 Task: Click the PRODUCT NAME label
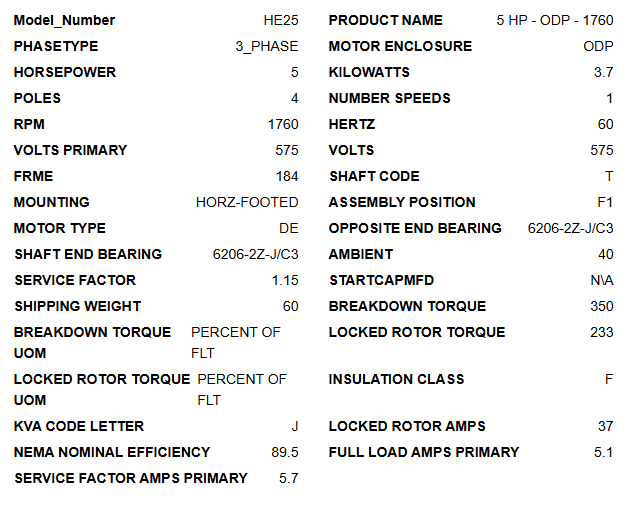385,20
